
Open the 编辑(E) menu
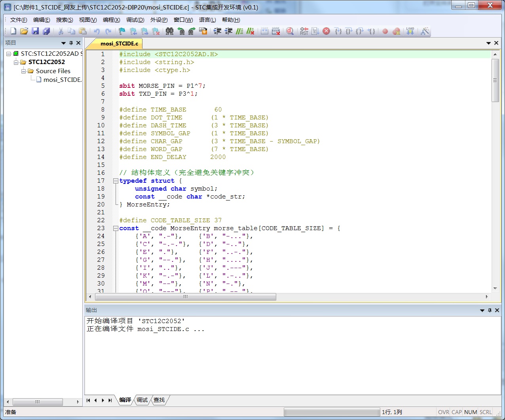coord(42,20)
